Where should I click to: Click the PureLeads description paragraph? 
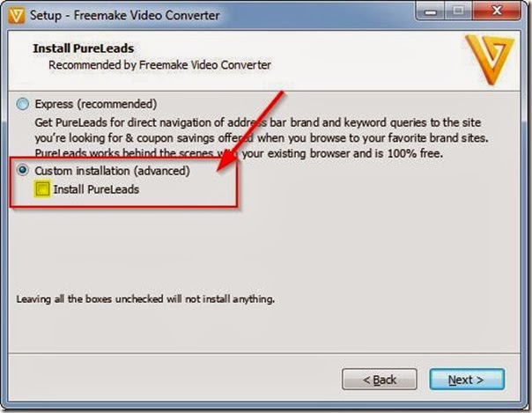click(x=262, y=137)
